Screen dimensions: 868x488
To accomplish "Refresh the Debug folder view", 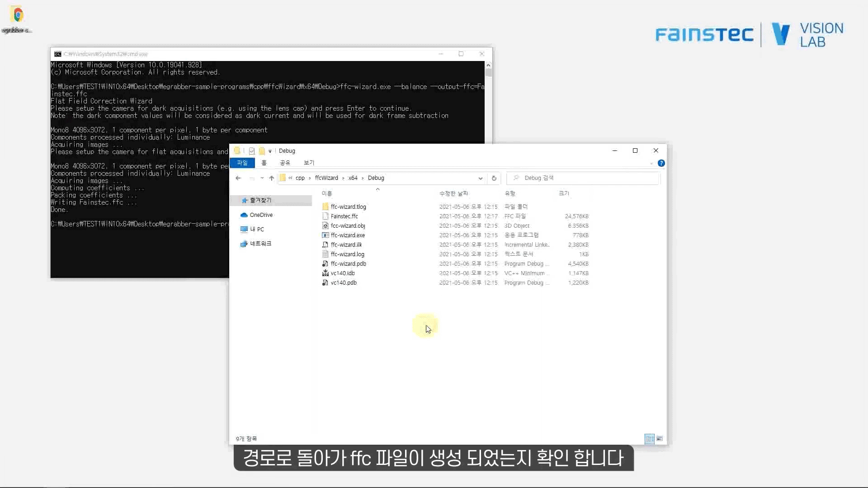I will 494,178.
